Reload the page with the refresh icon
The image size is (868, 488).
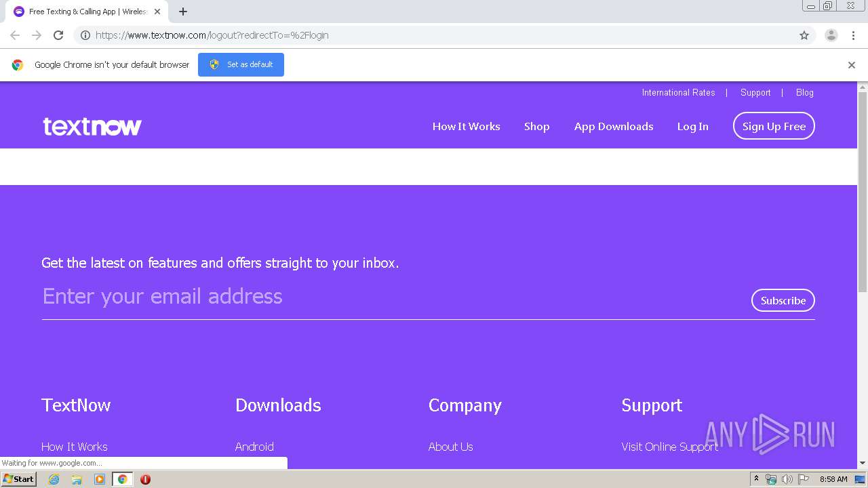[x=58, y=35]
